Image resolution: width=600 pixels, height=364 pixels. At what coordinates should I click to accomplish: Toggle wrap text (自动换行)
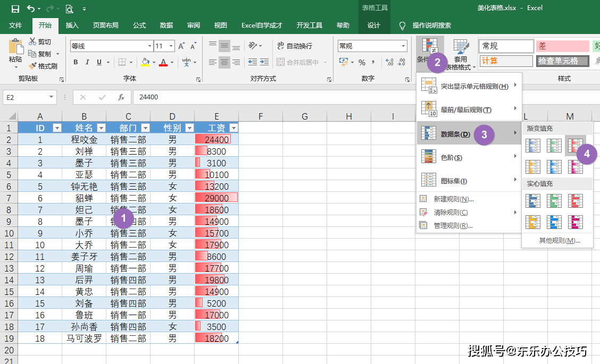point(295,46)
